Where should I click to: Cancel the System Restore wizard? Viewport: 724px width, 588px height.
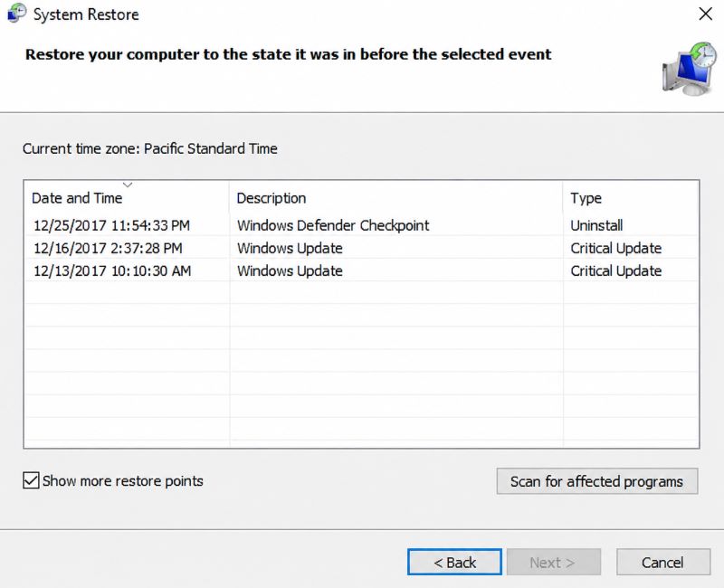[663, 562]
